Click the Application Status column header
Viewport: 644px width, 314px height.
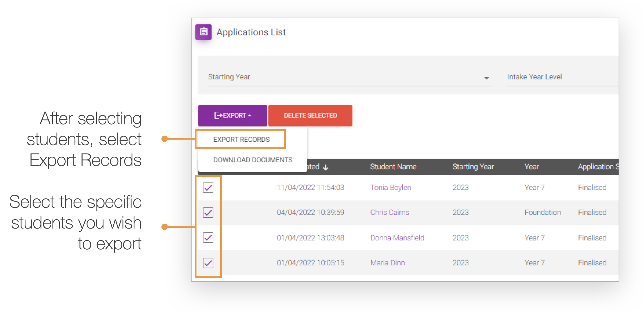[598, 167]
